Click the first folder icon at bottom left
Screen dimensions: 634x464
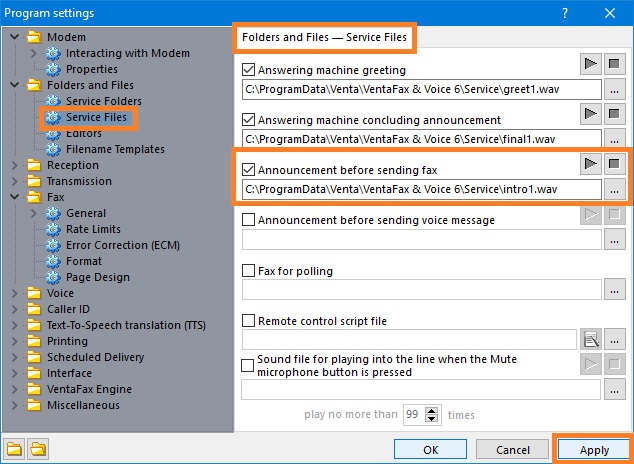click(x=14, y=449)
